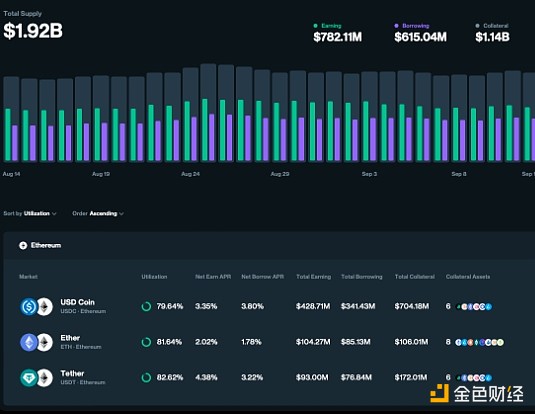
Task: Click the 3.80% net borrow APR
Action: pos(252,306)
